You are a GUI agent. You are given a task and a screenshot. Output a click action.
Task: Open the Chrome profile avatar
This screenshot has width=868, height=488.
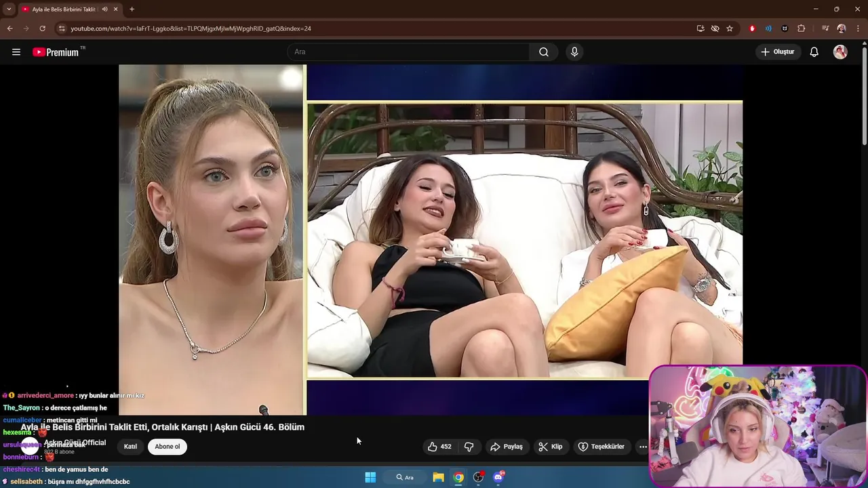click(842, 28)
